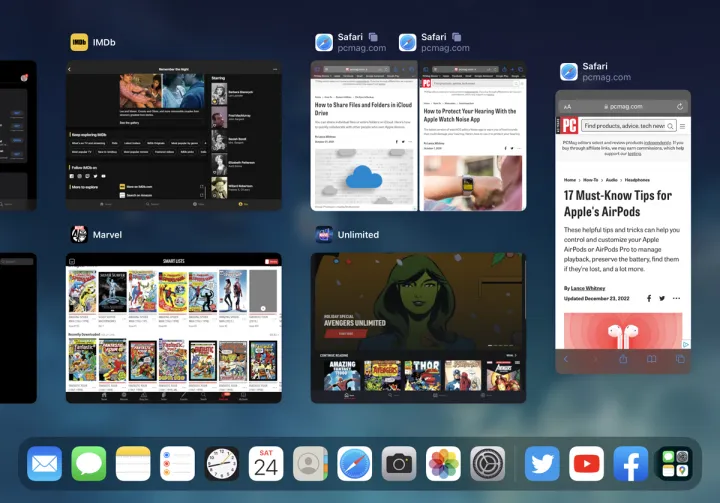Open the Clock app

(222, 464)
